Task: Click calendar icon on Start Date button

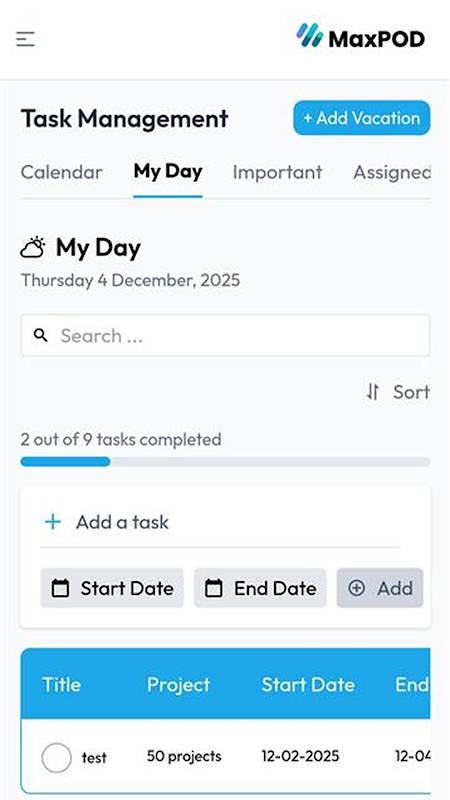Action: pyautogui.click(x=60, y=588)
